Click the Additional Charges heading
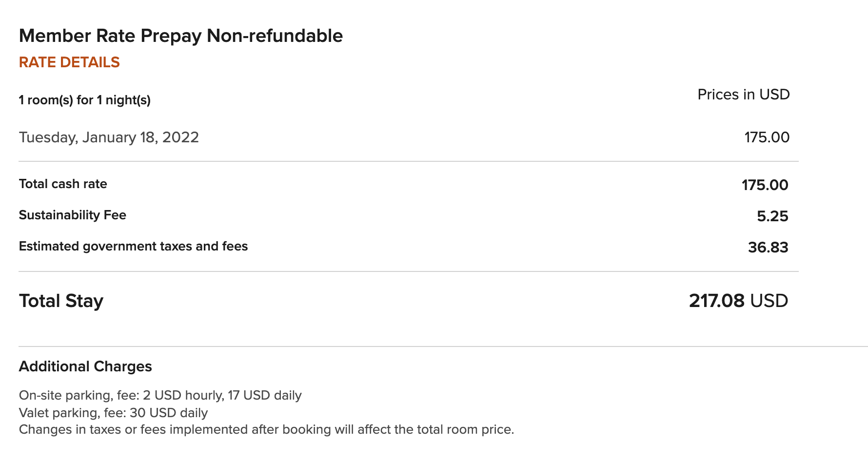The height and width of the screenshot is (461, 868). pos(85,366)
